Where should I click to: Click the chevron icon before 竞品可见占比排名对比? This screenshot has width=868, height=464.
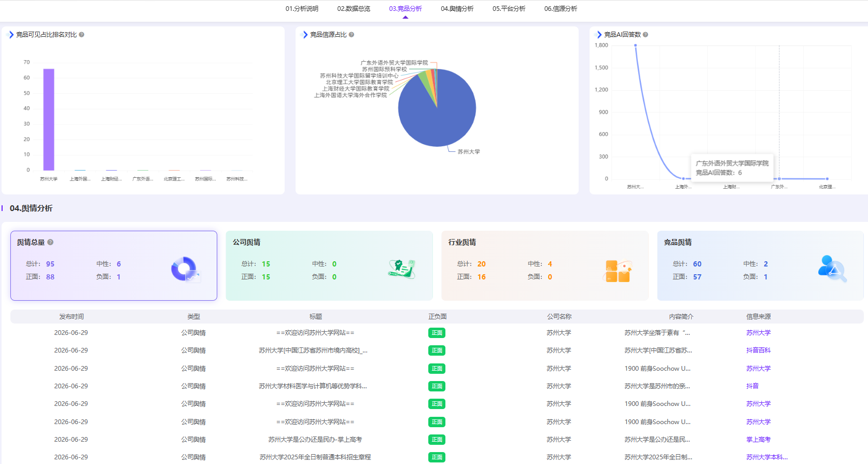(x=11, y=35)
